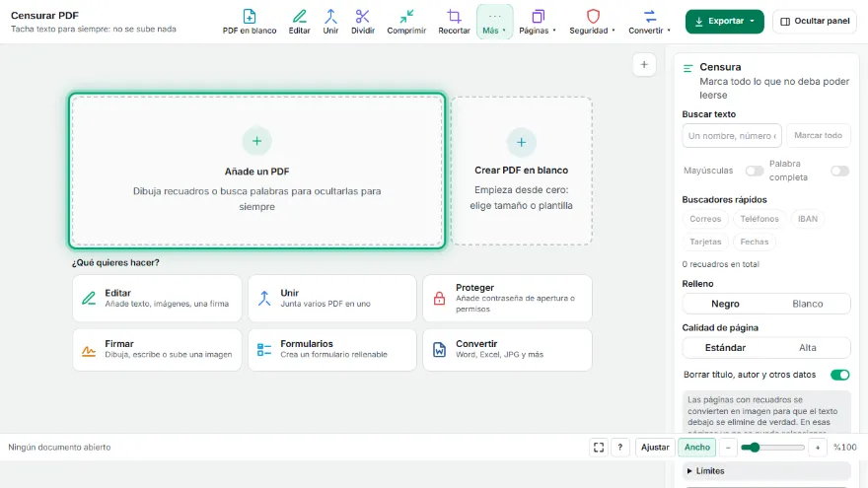
Task: Select the Ancho zoom mode
Action: [697, 447]
